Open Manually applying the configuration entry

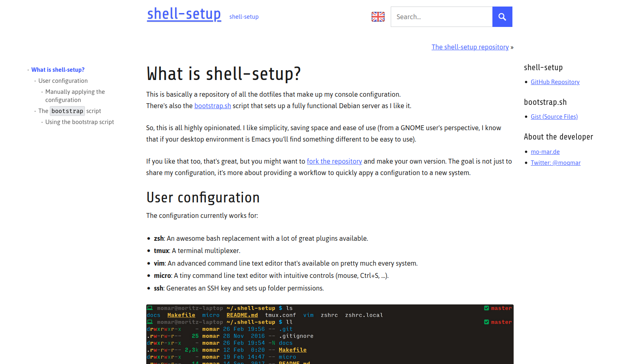coord(75,96)
